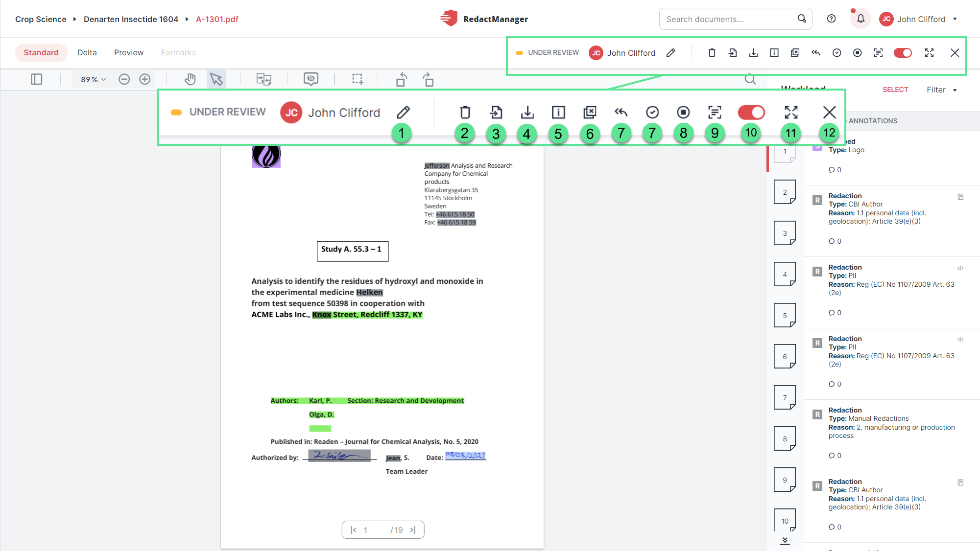Close the document via top header X icon
This screenshot has width=980, height=551.
click(x=955, y=53)
